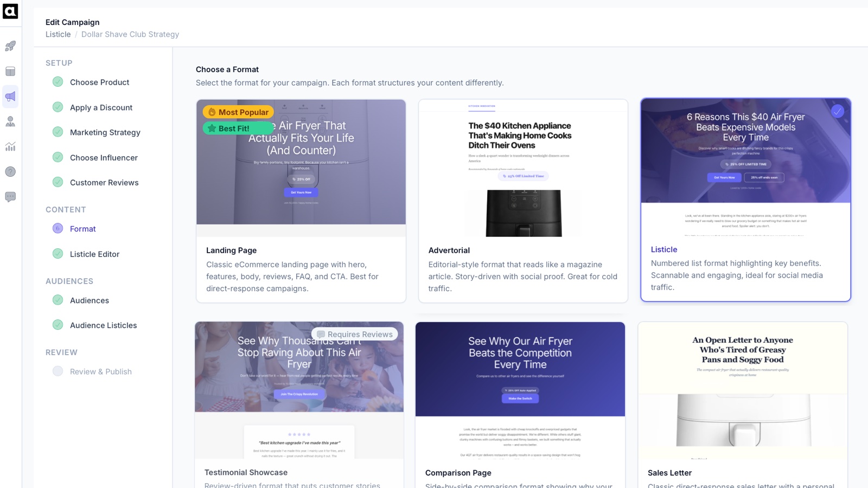Image resolution: width=868 pixels, height=488 pixels.
Task: Select the megaphone campaigns icon
Action: [x=10, y=97]
